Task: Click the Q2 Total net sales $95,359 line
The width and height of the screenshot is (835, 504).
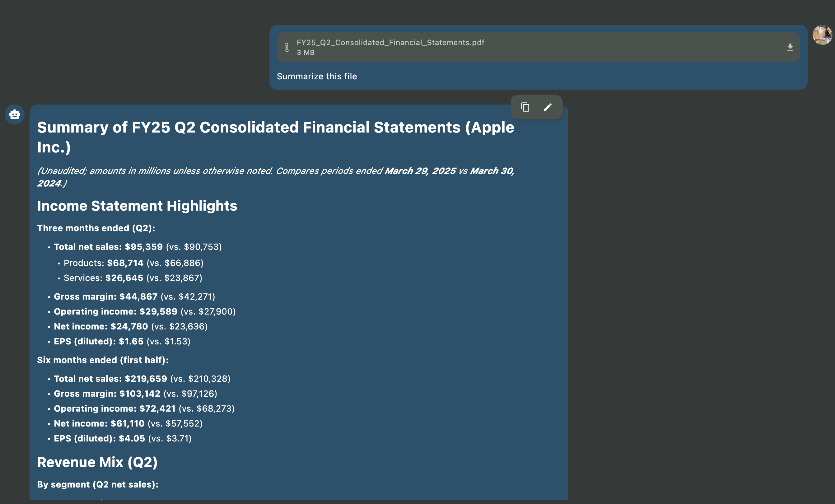Action: click(138, 247)
